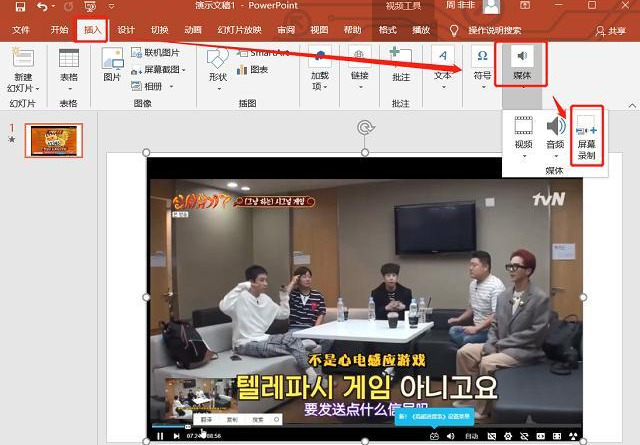
Task: Open the 符号 symbols group
Action: (482, 68)
